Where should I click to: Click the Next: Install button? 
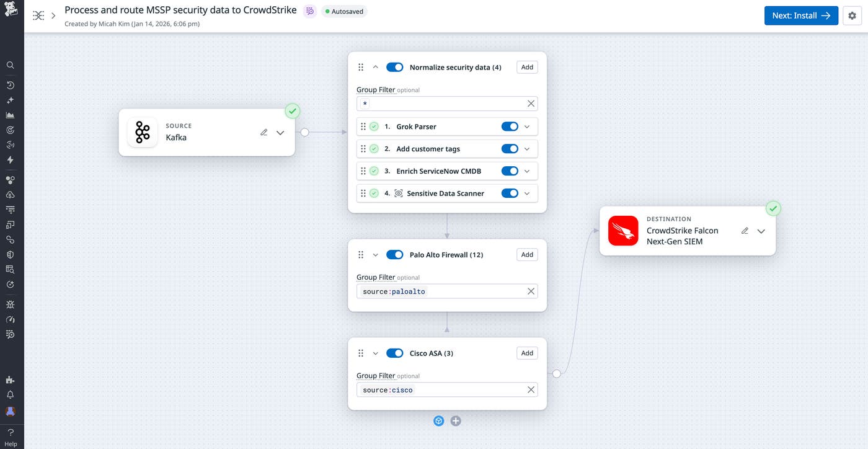click(x=801, y=16)
